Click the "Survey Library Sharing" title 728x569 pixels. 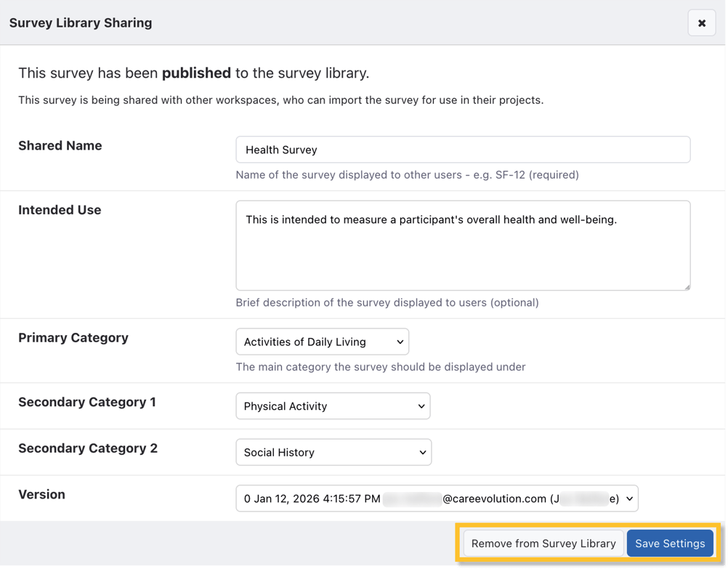point(81,23)
